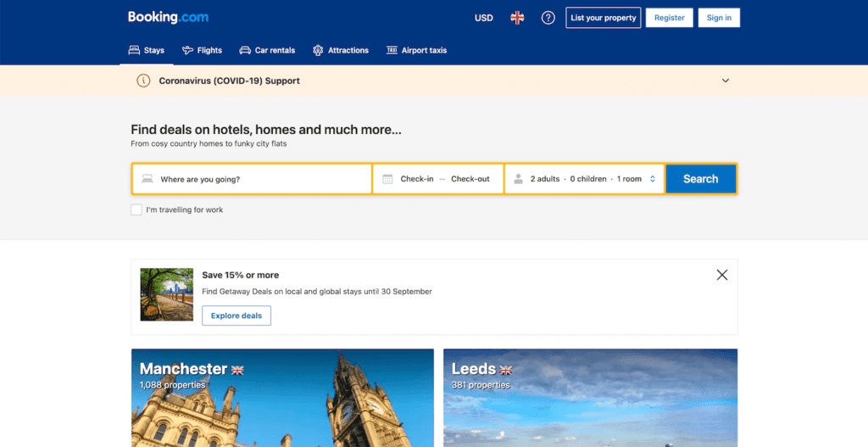Click the Register button
The image size is (868, 447).
click(670, 18)
